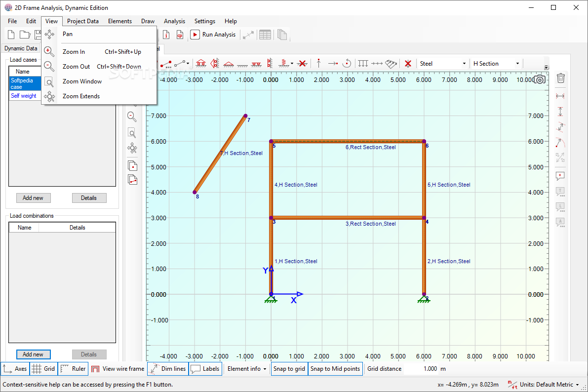Delete support with red X icon
This screenshot has height=392, width=588.
(302, 63)
